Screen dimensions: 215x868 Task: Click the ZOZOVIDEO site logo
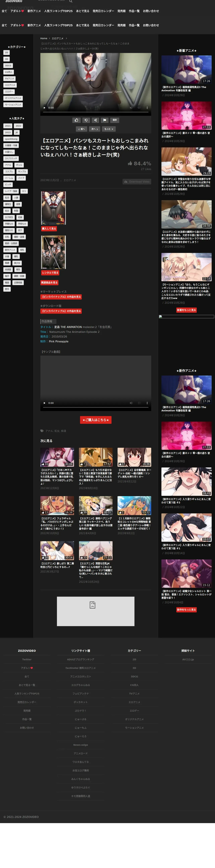coord(14,1)
